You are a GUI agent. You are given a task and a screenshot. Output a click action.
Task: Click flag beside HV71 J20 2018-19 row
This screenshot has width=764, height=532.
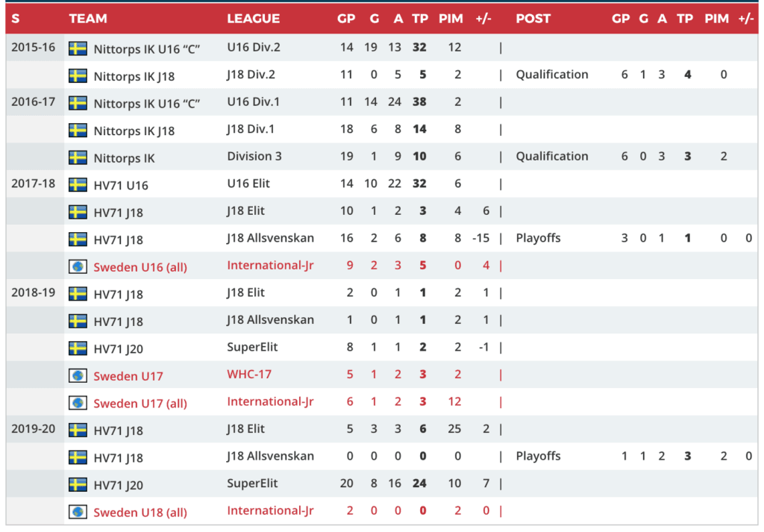[x=78, y=348]
